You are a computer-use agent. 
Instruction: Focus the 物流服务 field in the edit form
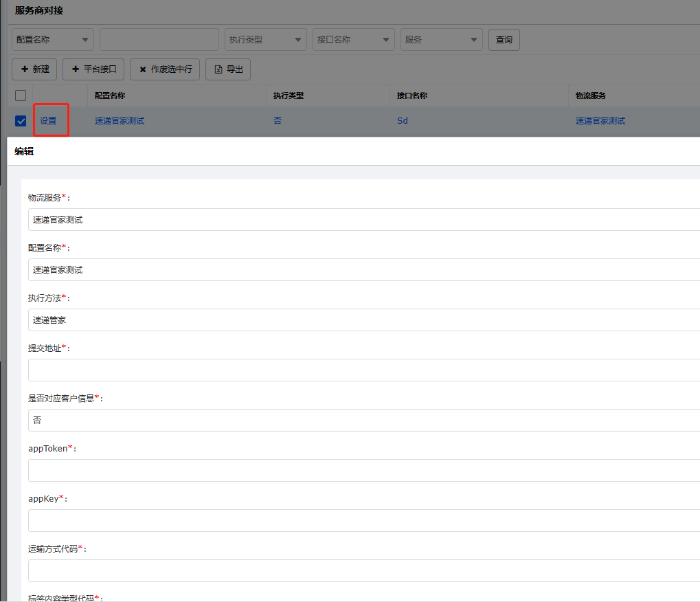coord(364,220)
